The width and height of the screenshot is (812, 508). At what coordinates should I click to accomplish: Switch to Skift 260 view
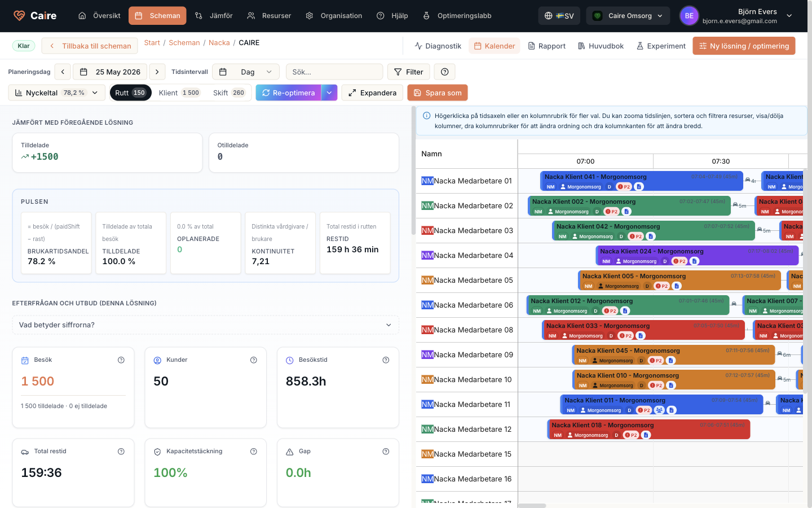tap(229, 93)
